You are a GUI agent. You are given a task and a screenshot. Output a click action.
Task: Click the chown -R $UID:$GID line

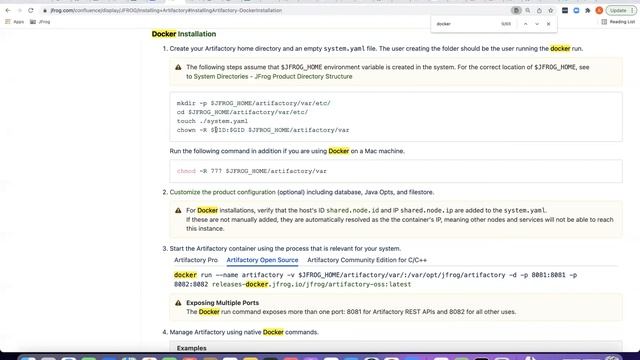(263, 130)
